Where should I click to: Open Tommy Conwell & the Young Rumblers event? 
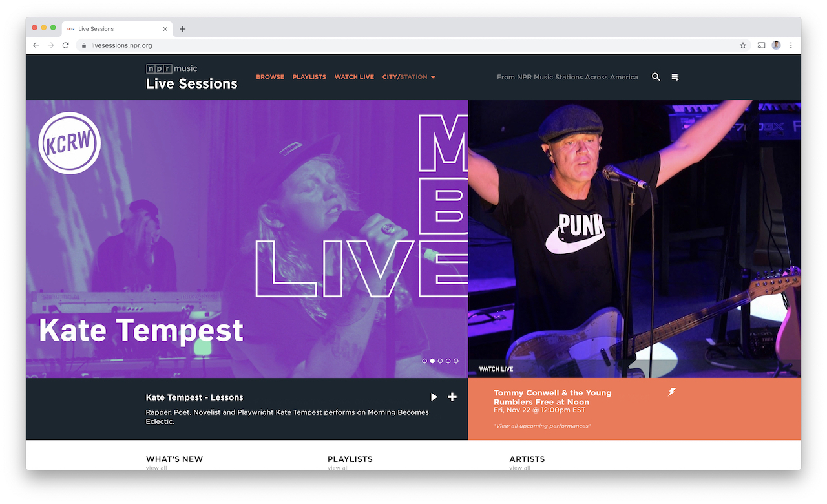552,397
